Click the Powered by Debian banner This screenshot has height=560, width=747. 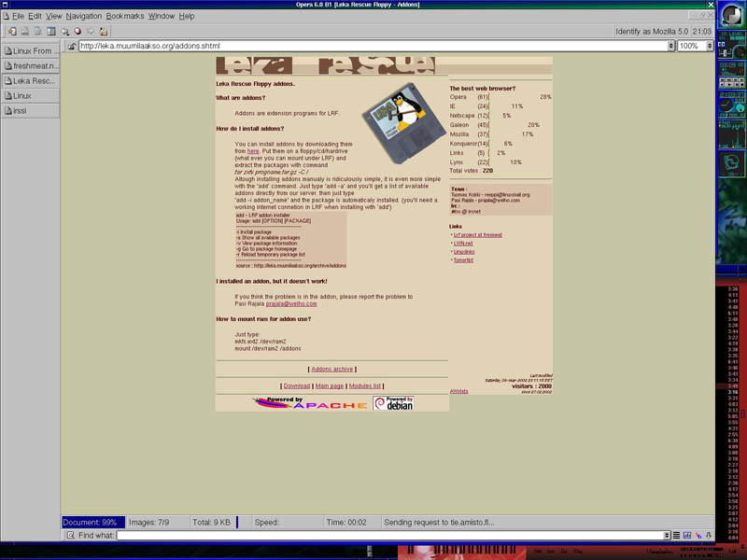click(x=393, y=403)
